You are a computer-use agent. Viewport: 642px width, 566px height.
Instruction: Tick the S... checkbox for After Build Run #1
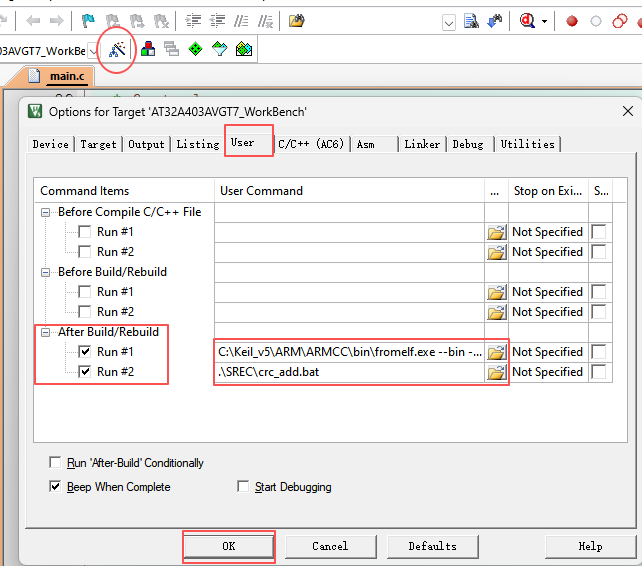tap(599, 352)
